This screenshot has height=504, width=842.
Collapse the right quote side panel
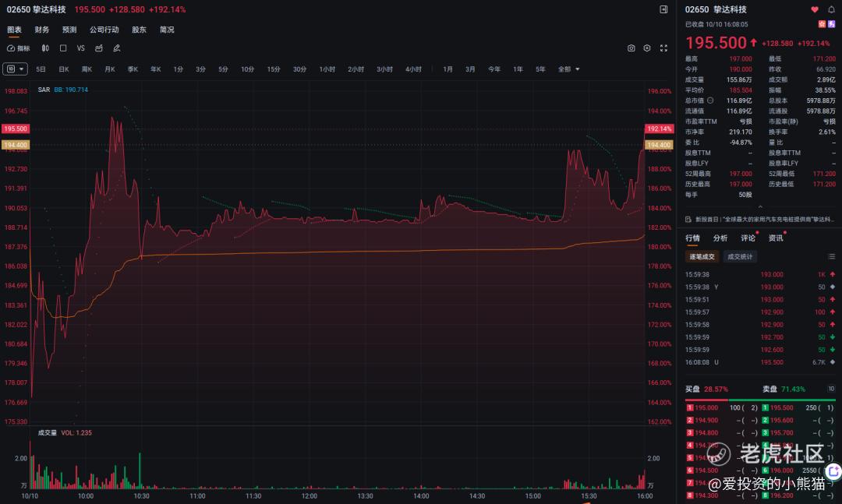pos(663,9)
